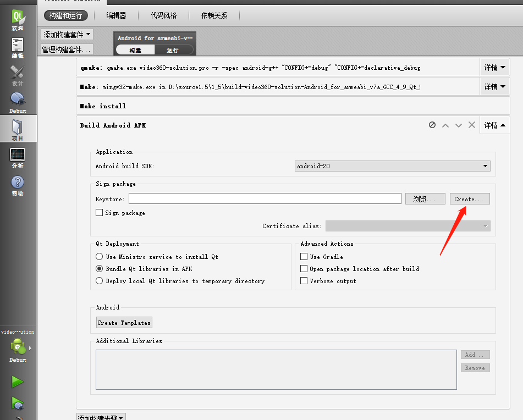This screenshot has width=523, height=420.
Task: Switch to the Dependencies tab
Action: point(214,15)
